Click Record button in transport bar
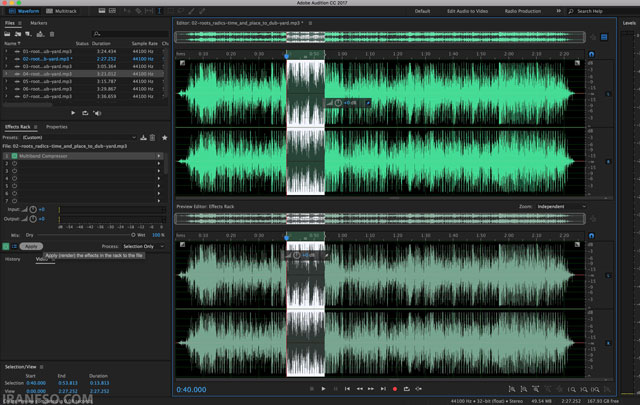The image size is (640, 405). [395, 389]
